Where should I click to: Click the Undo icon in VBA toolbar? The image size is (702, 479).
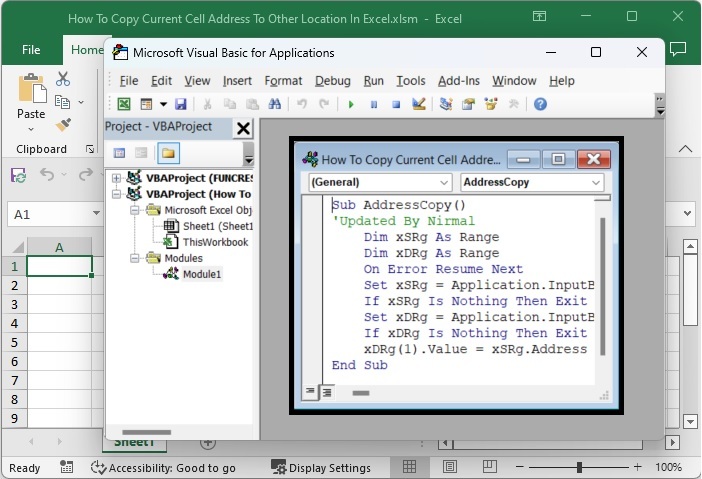(302, 104)
